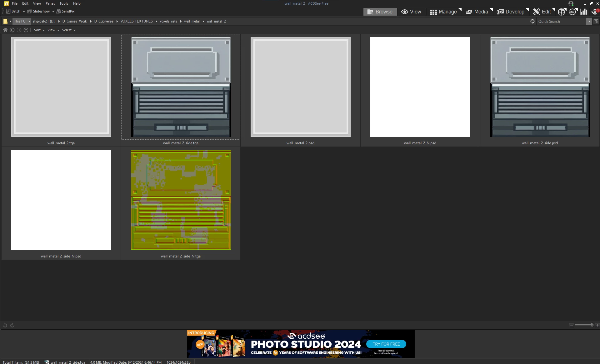600x364 pixels.
Task: Expand the Quick Search dropdown arrow
Action: [589, 21]
